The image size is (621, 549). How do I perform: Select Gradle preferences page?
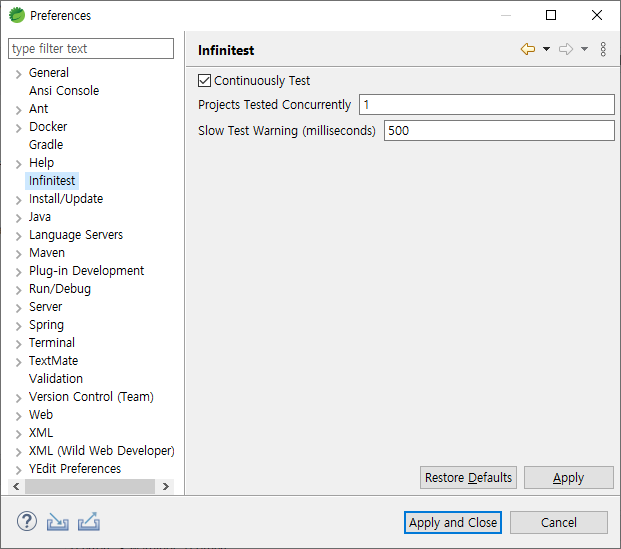pos(46,145)
